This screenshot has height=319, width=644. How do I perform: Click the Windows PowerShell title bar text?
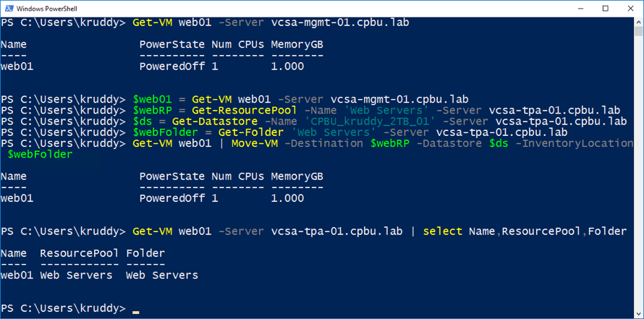46,8
